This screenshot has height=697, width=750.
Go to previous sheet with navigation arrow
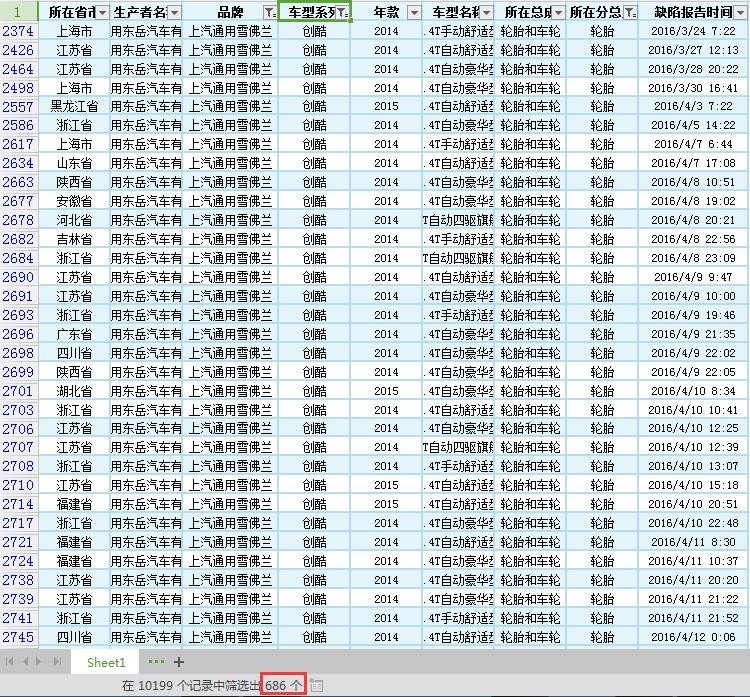click(25, 662)
